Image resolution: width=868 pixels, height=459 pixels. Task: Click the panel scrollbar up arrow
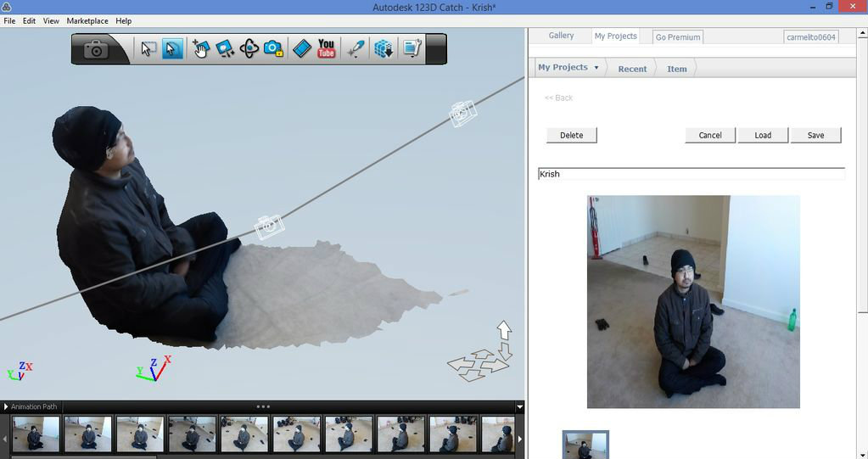tap(862, 33)
